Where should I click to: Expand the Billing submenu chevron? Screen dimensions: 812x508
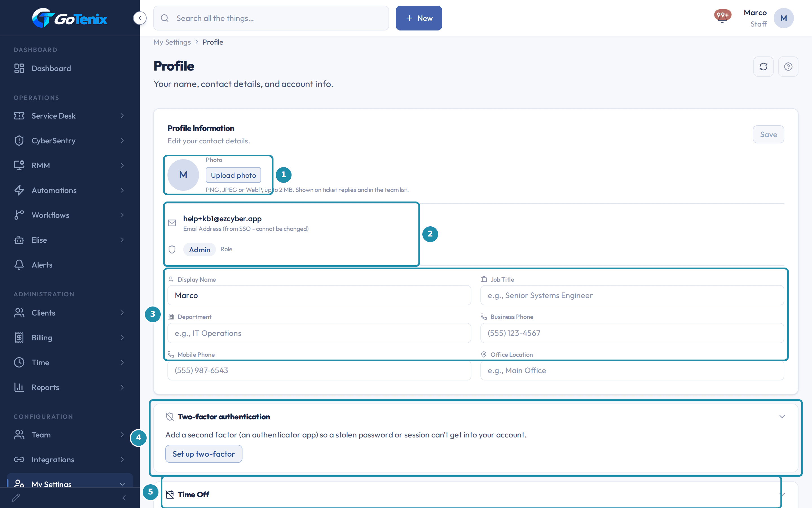(122, 338)
